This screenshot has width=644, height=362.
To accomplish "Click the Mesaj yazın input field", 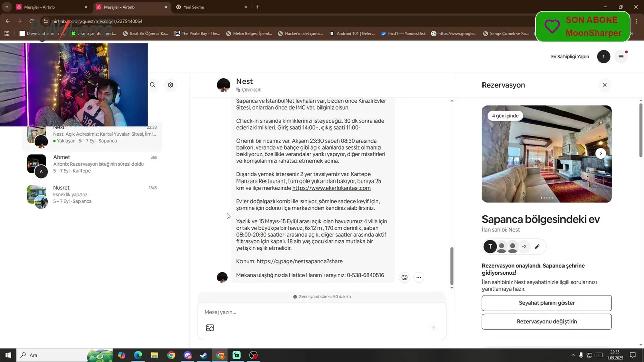I will pyautogui.click(x=322, y=312).
